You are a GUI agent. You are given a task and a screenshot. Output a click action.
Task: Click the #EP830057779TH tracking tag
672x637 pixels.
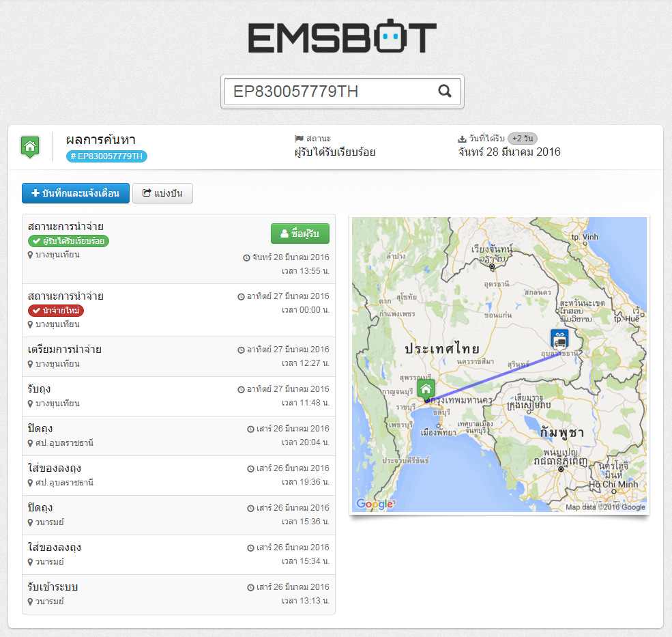coord(106,156)
